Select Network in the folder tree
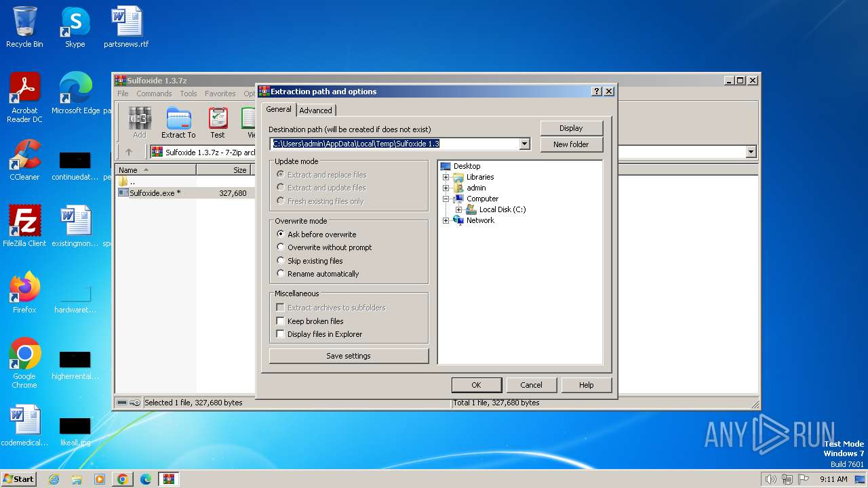 click(x=480, y=220)
